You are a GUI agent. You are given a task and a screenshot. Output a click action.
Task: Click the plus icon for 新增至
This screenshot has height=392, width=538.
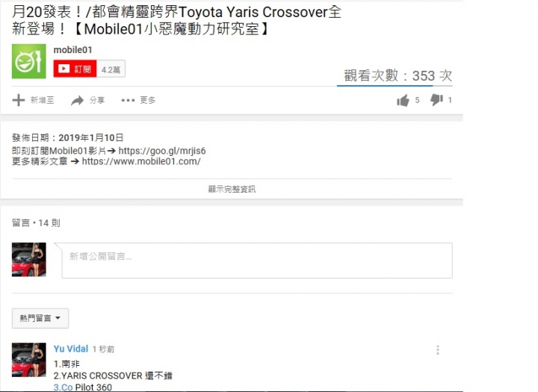pyautogui.click(x=19, y=100)
